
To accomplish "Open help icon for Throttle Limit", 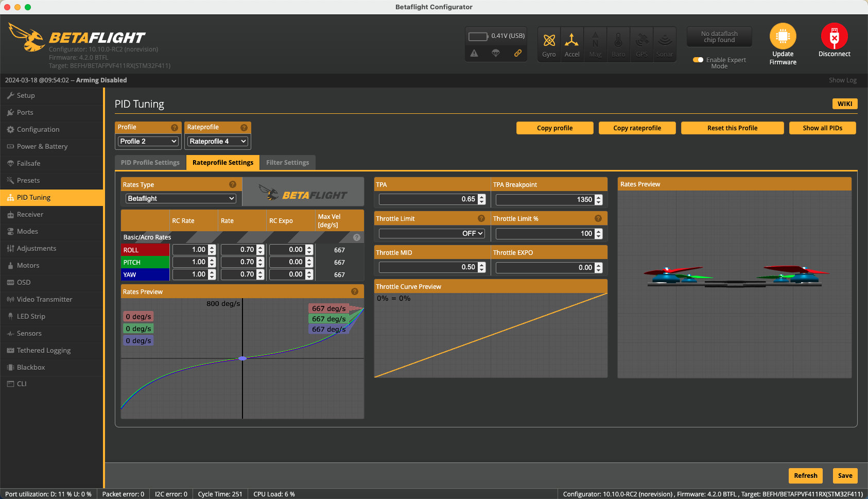I will pyautogui.click(x=481, y=218).
